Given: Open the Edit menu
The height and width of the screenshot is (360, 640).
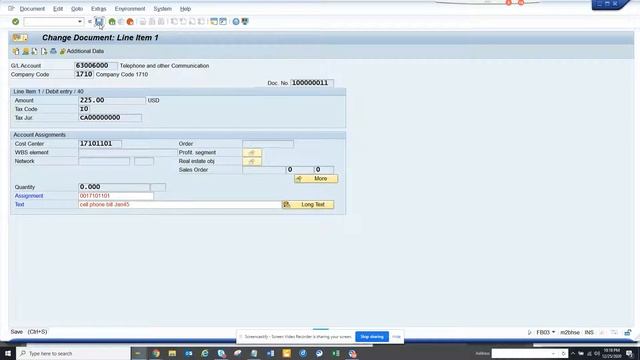Looking at the screenshot, I should (x=58, y=9).
